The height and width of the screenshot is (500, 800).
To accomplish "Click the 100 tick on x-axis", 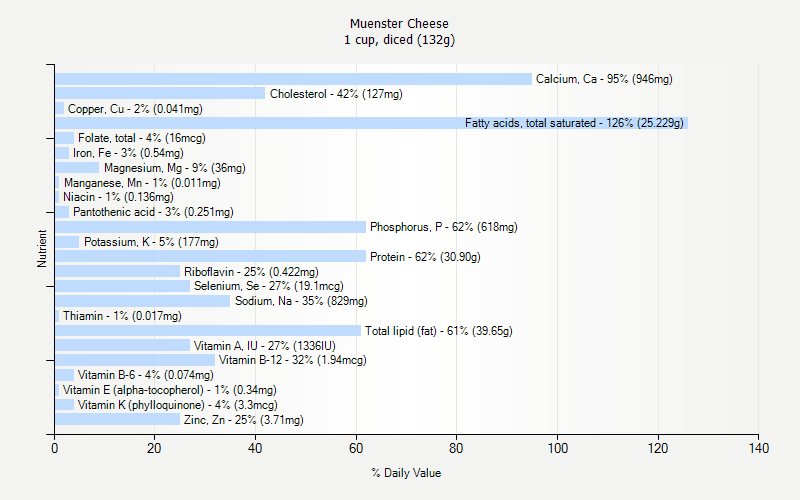I will [x=557, y=449].
